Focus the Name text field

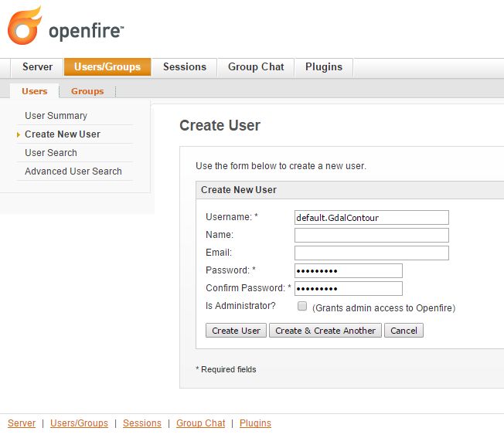tap(371, 235)
